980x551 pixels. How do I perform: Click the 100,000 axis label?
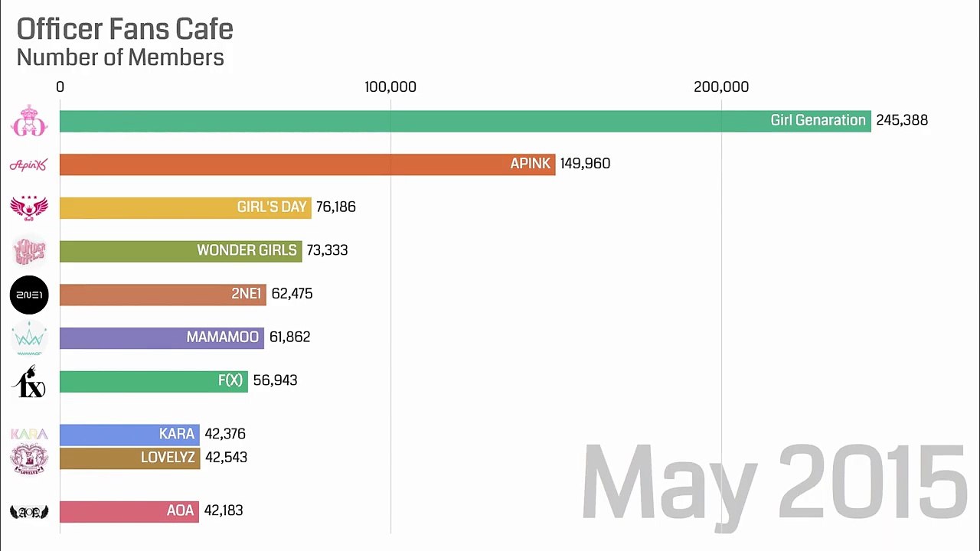coord(390,87)
